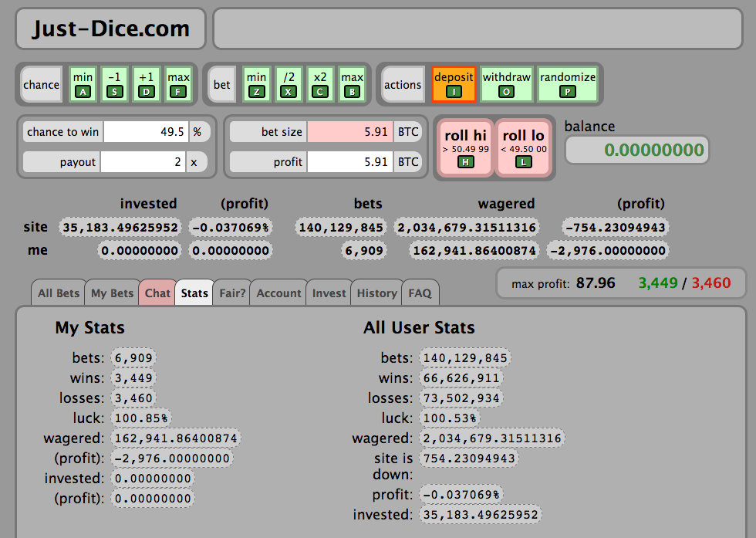Click the bet label button
Image resolution: width=756 pixels, height=538 pixels.
pyautogui.click(x=222, y=84)
